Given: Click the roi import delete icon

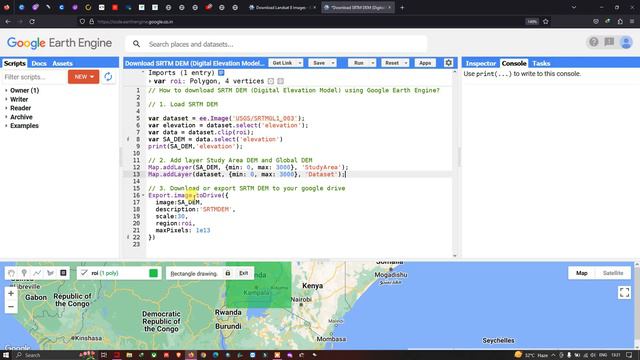Looking at the screenshot, I should coord(280,81).
